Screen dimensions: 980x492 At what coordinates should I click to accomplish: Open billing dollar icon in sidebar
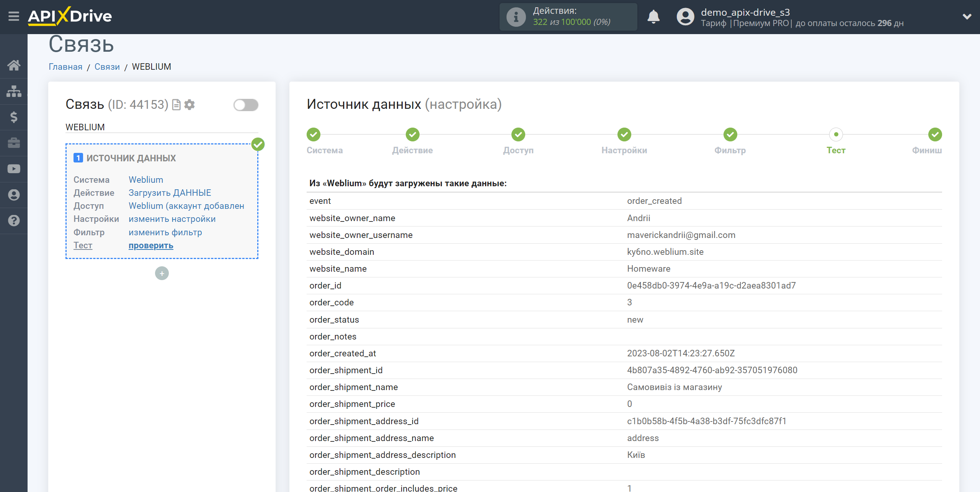[x=14, y=117]
